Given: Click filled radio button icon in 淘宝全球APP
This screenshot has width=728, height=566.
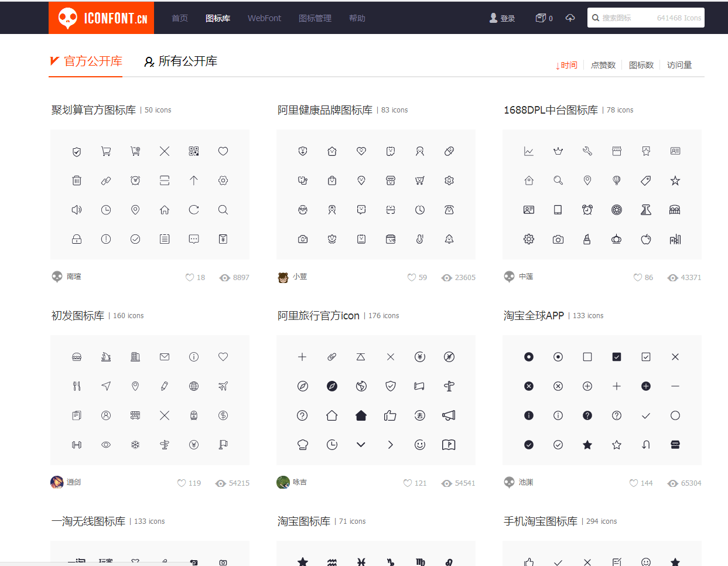Looking at the screenshot, I should point(529,357).
